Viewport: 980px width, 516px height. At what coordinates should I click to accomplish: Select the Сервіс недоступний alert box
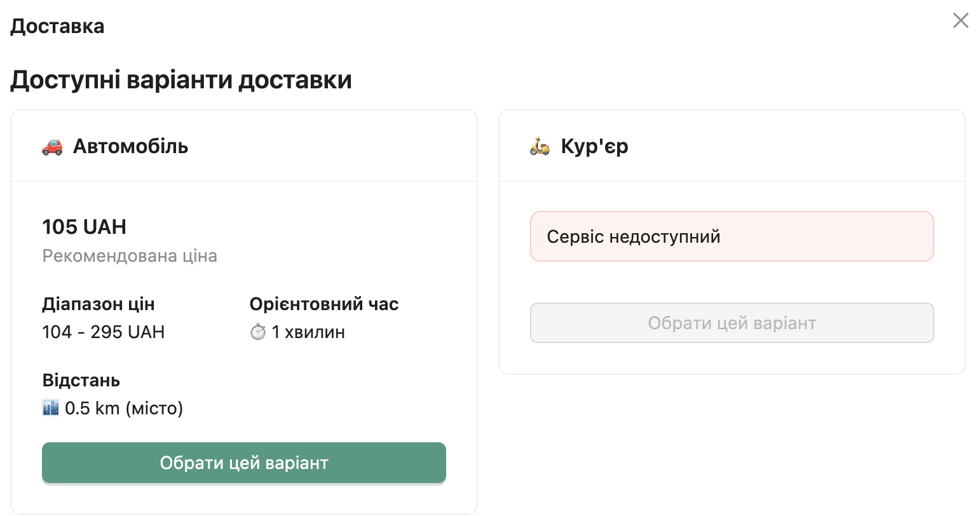pos(732,236)
